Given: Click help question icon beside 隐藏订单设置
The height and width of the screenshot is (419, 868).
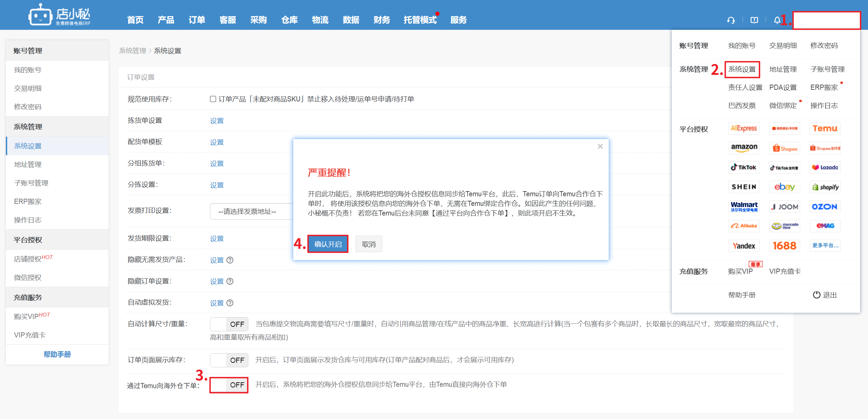Looking at the screenshot, I should (x=230, y=281).
